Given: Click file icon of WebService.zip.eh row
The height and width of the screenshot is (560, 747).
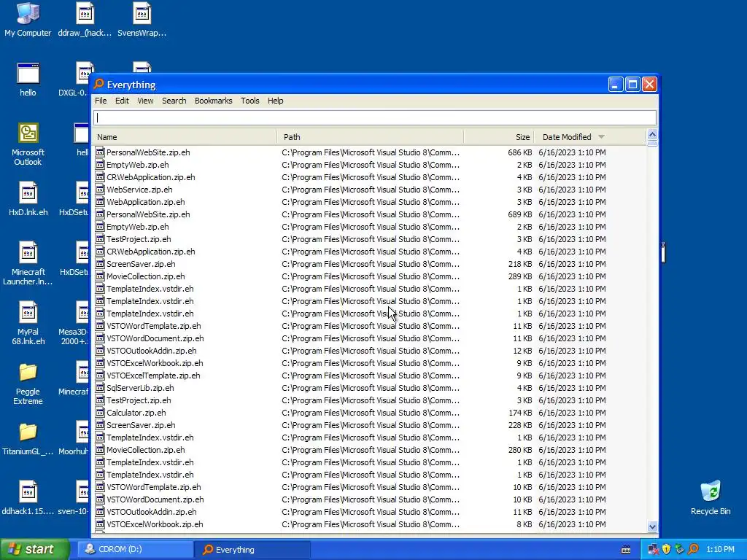Looking at the screenshot, I should point(99,190).
